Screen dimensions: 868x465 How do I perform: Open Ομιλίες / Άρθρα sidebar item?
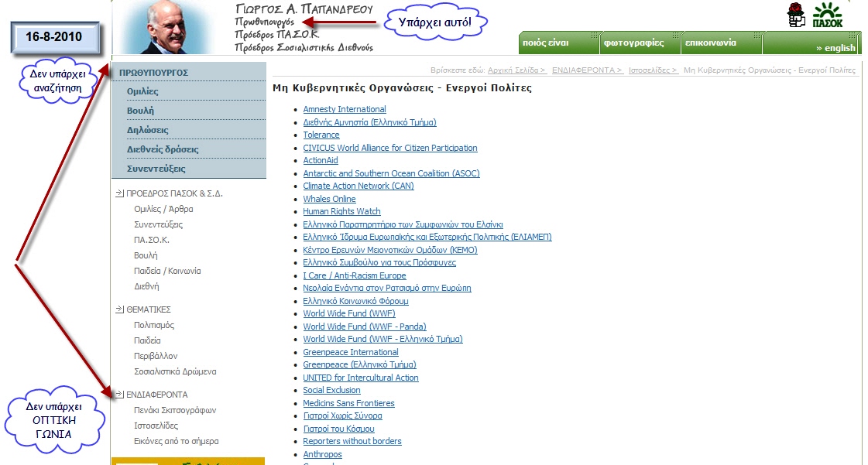pyautogui.click(x=163, y=209)
